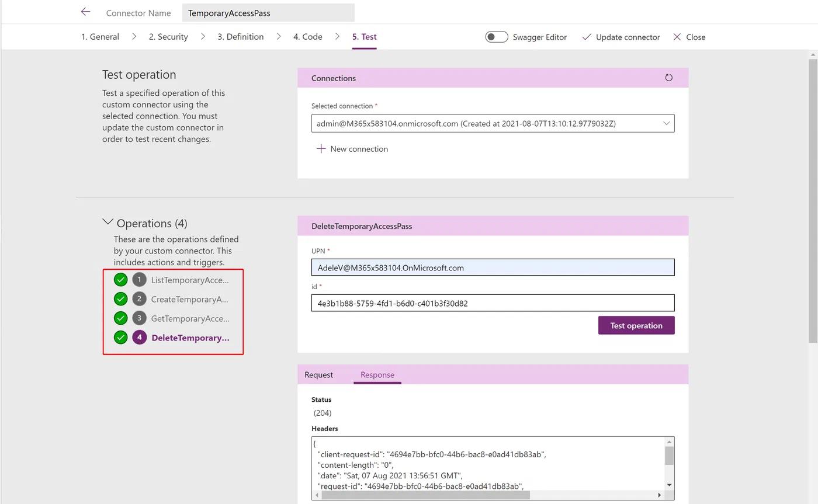Go to the 1. General step
The image size is (818, 504).
100,37
